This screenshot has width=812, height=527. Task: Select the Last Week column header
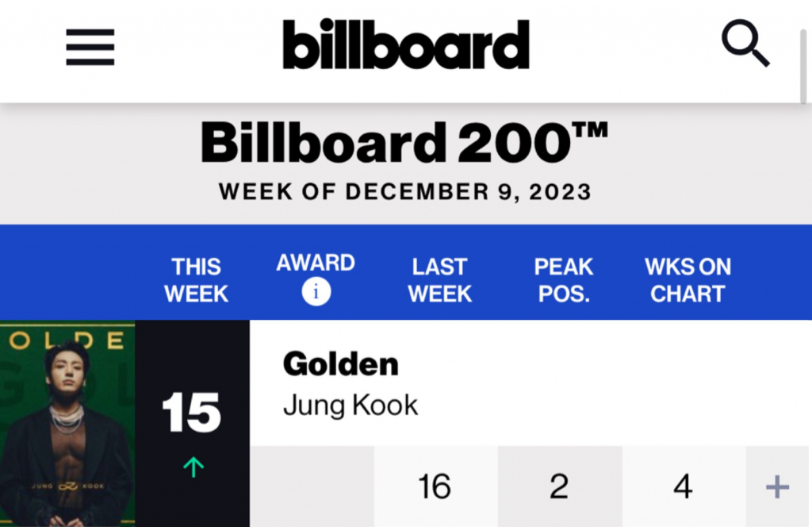coord(439,280)
